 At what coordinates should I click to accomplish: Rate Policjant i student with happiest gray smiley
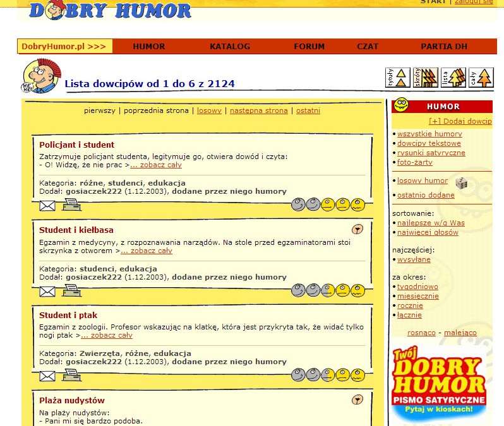coord(298,204)
